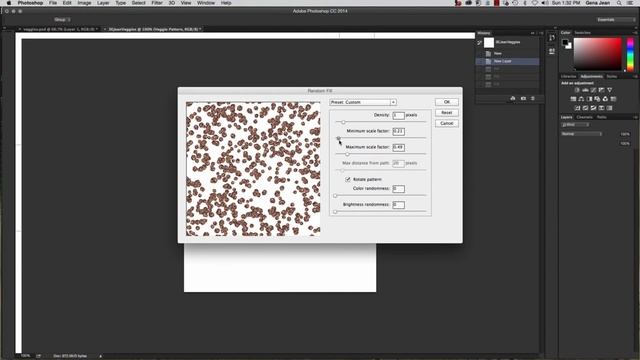Confirm Random Fill with OK

pyautogui.click(x=447, y=102)
